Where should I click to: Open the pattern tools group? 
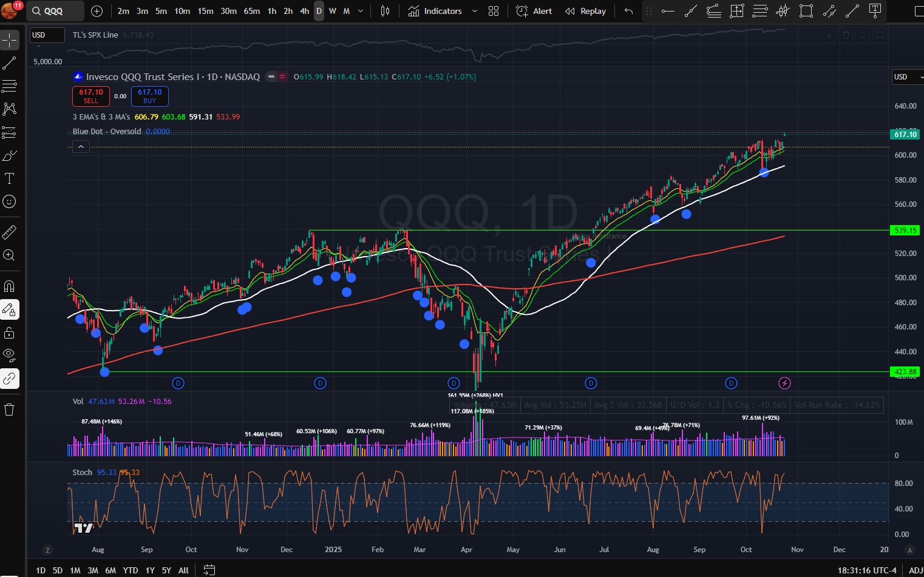pyautogui.click(x=10, y=109)
